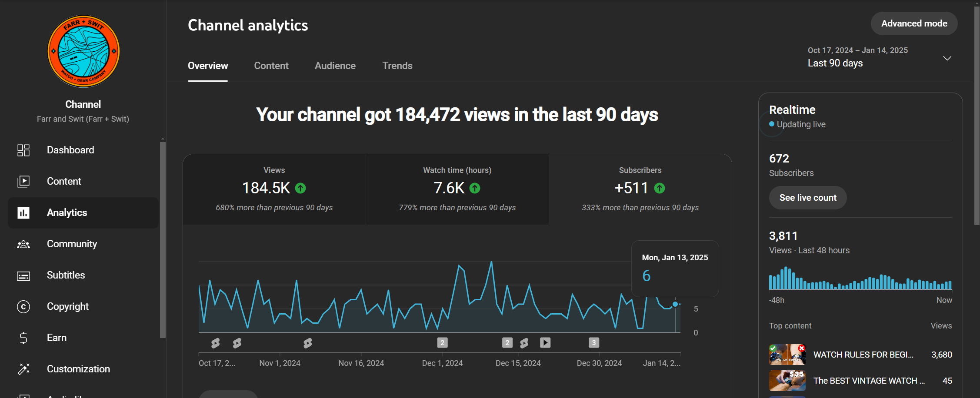Screen dimensions: 980x398
Task: Switch to the Content analytics tab
Action: (x=271, y=66)
